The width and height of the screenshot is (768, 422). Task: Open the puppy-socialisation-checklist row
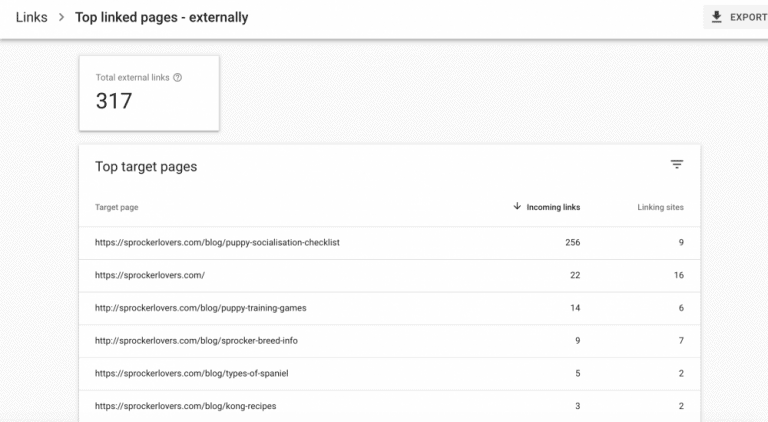click(389, 242)
